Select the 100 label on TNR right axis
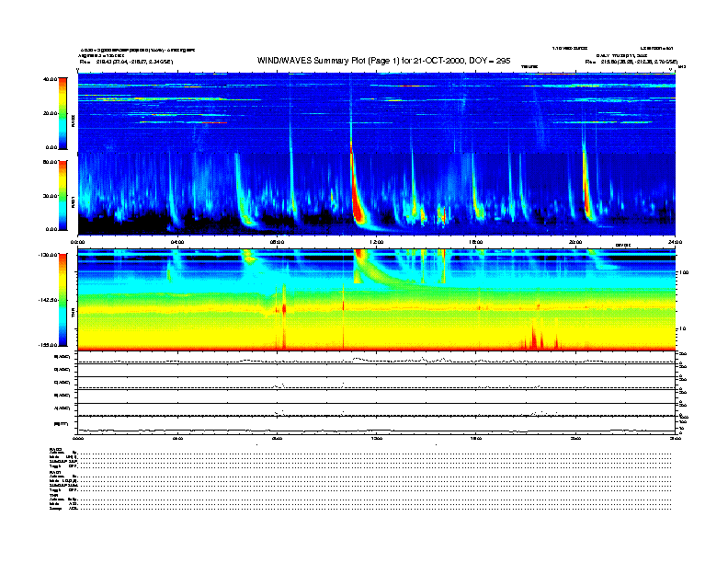Screen dimensions: 728x563 tap(684, 272)
